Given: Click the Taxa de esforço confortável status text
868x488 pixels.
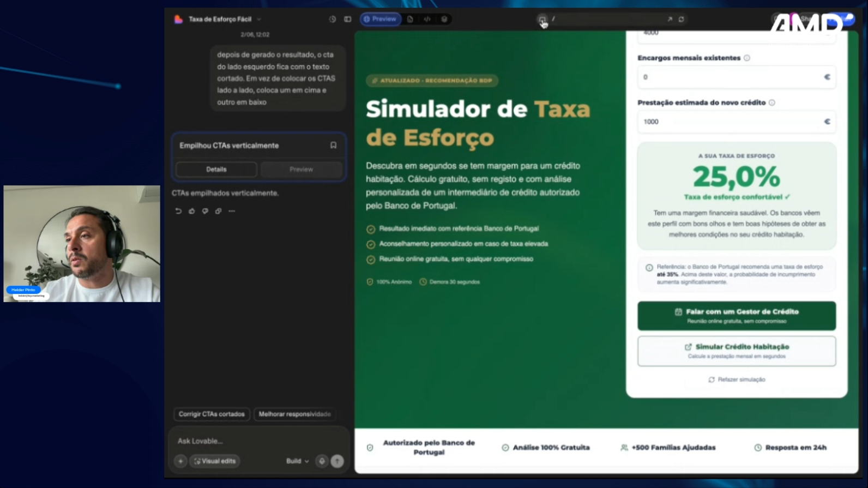Looking at the screenshot, I should [x=737, y=197].
